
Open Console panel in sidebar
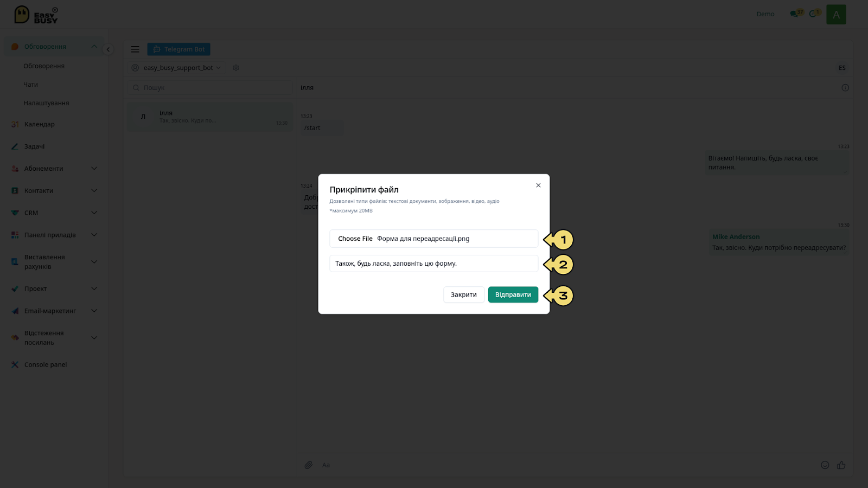(x=46, y=365)
